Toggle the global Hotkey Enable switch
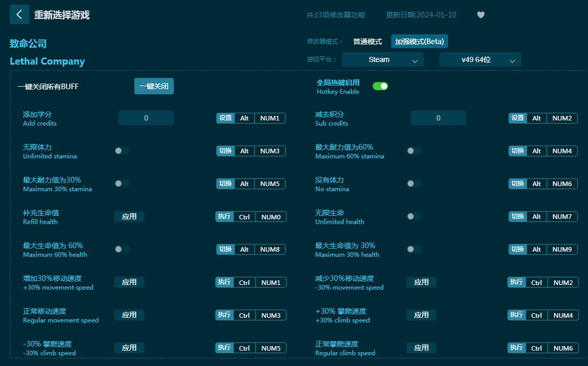This screenshot has height=366, width=588. point(380,86)
